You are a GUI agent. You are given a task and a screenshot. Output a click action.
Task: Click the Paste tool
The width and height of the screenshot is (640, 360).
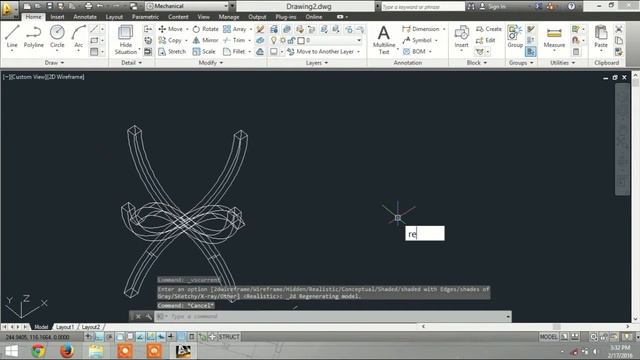601,37
